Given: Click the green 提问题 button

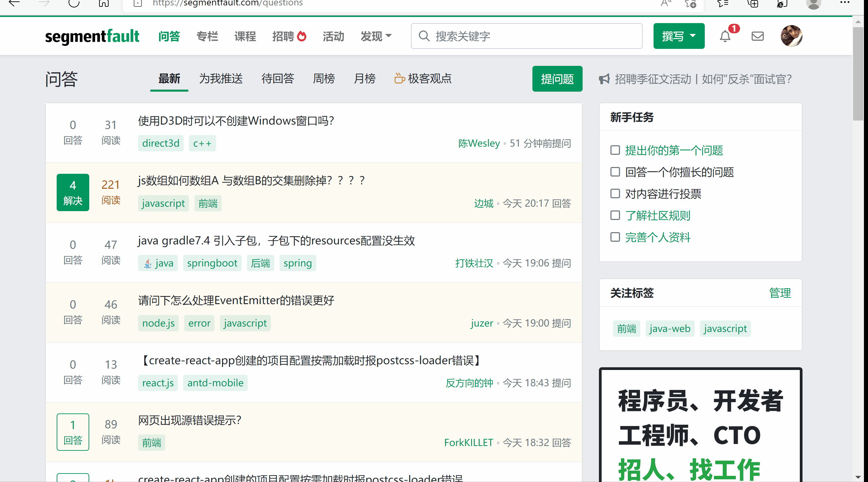Looking at the screenshot, I should (557, 79).
